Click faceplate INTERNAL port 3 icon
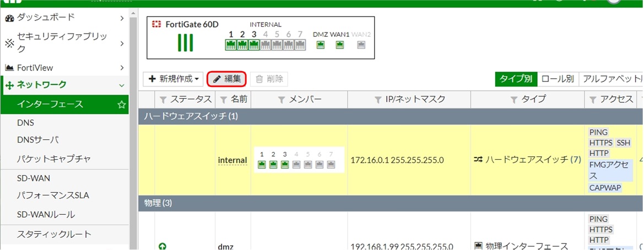 [x=254, y=45]
